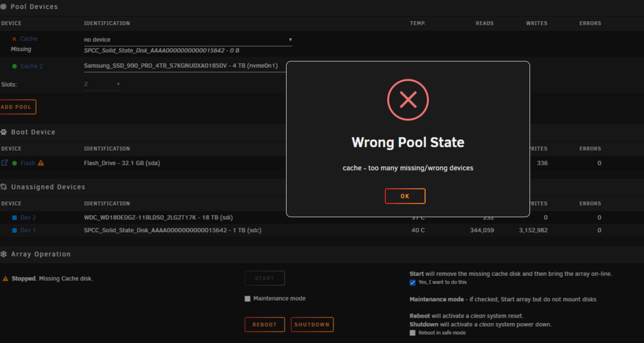Click Flash_Drive - 32.1 GB (sda) text
Viewport: 644px width, 343px height.
click(x=122, y=163)
